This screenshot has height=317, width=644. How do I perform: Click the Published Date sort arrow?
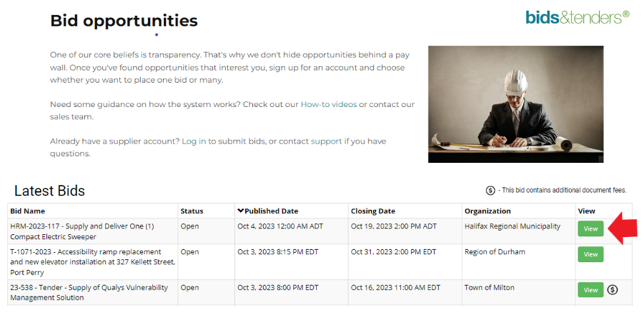(x=240, y=211)
